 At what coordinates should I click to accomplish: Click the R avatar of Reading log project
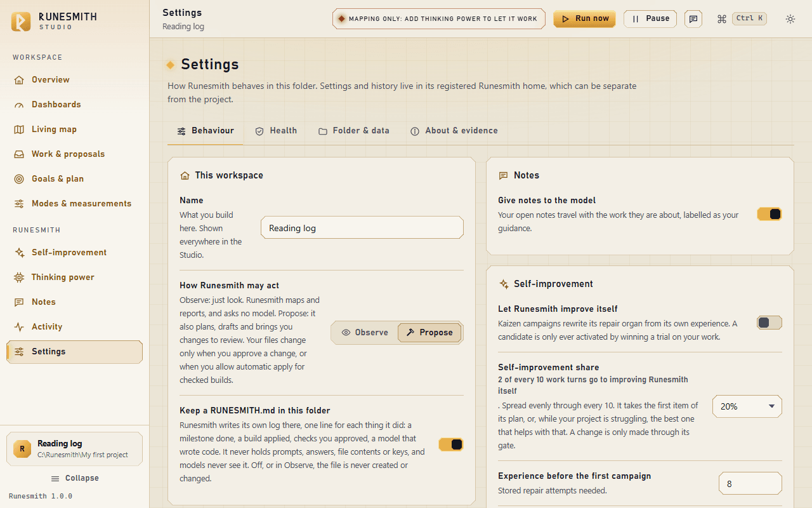[22, 449]
